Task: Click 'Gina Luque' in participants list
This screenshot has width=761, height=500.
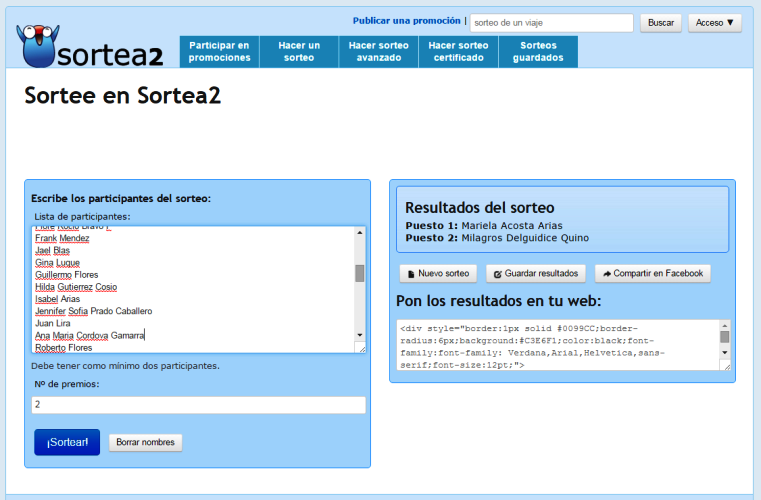Action: click(x=57, y=263)
